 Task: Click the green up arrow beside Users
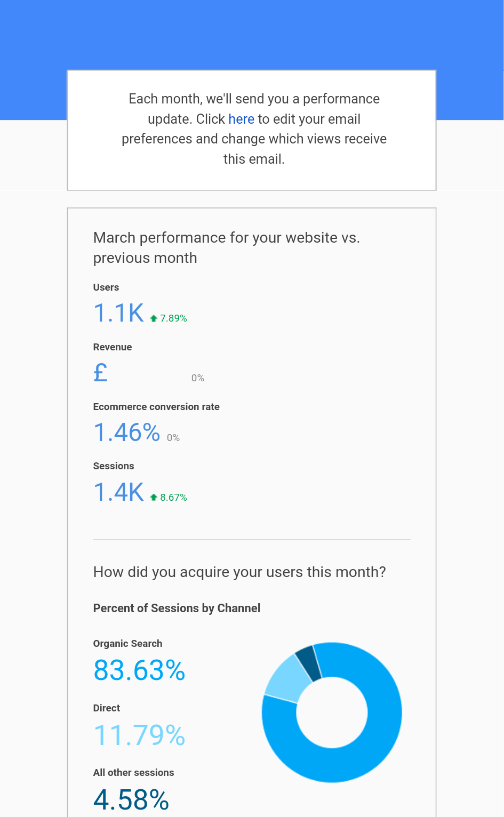[154, 318]
